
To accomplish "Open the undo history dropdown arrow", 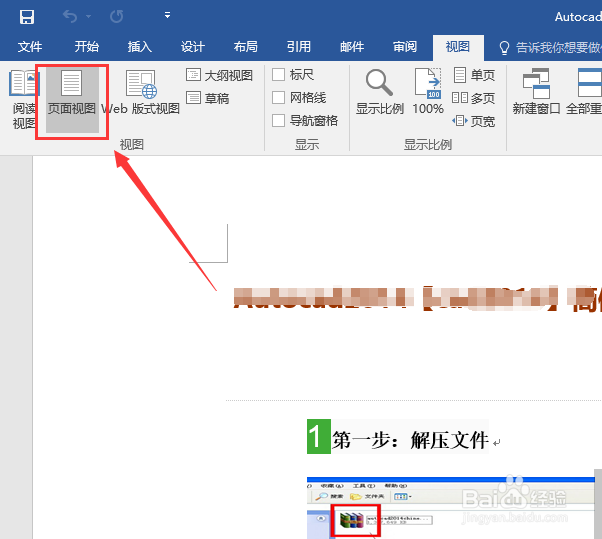I will (89, 17).
